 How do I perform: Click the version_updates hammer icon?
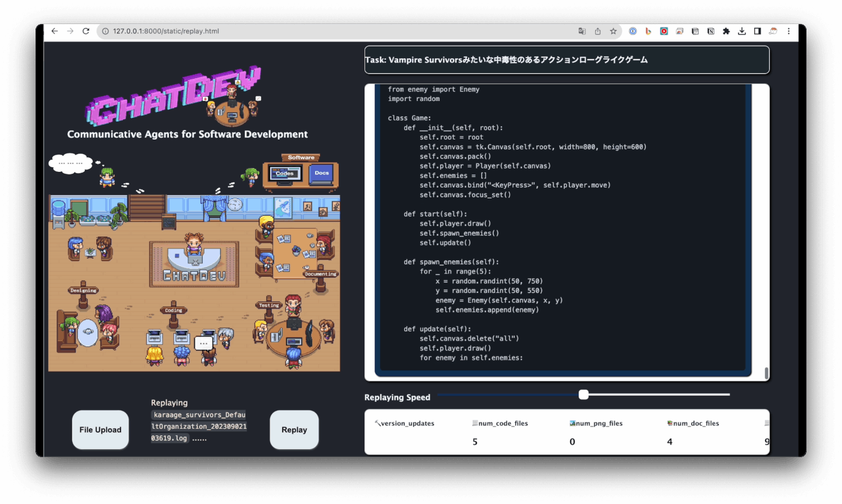point(377,423)
